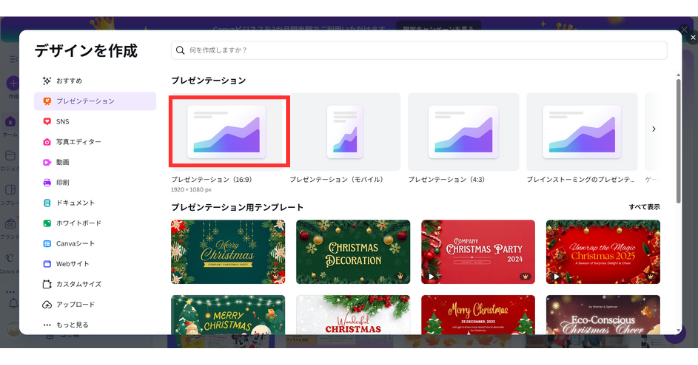Click the プレゼンテーション sidebar icon
Image resolution: width=698 pixels, height=365 pixels.
[x=47, y=101]
